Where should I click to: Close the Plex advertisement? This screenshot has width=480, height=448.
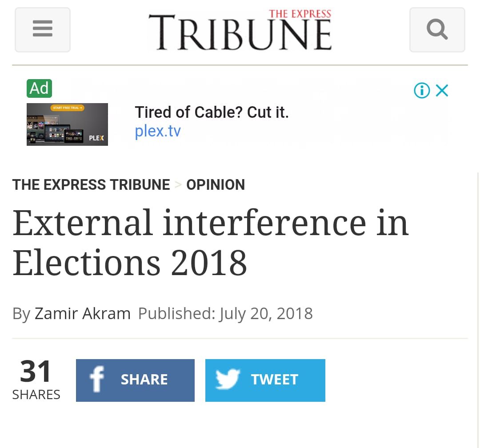click(442, 91)
